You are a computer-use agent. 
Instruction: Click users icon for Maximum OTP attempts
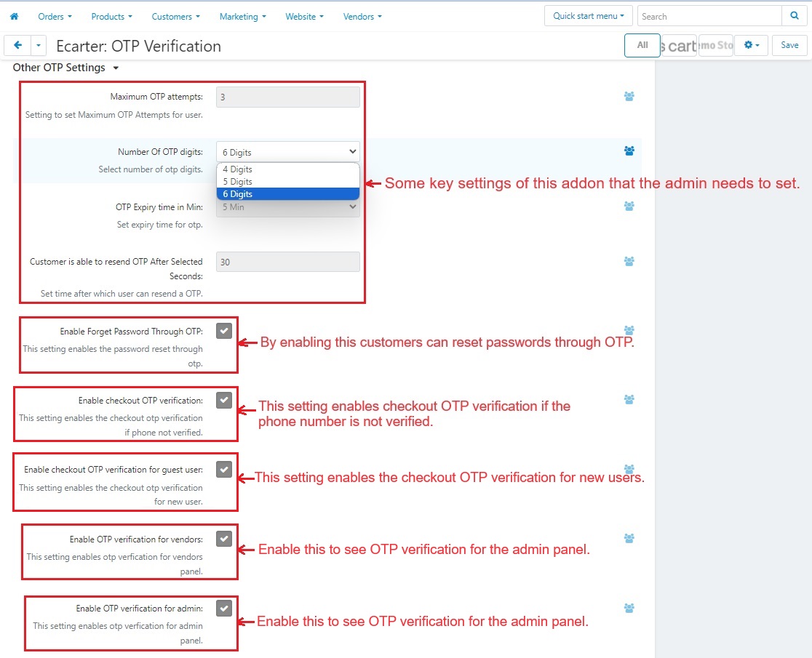pyautogui.click(x=629, y=96)
